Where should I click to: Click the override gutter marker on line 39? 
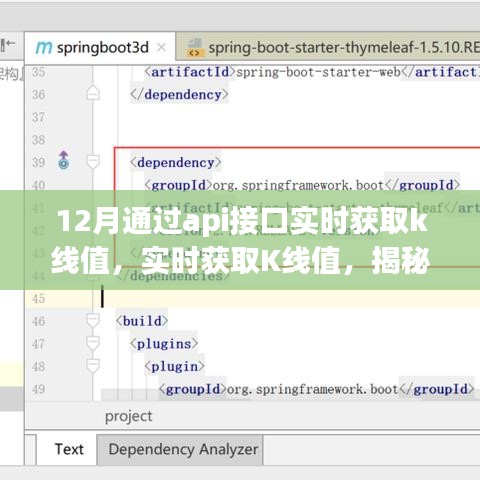(64, 160)
